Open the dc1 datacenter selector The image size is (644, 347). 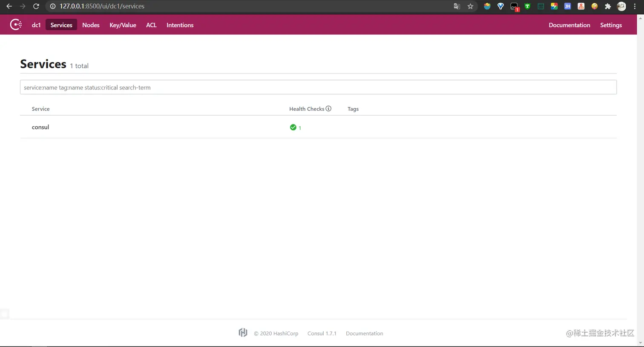pos(36,25)
